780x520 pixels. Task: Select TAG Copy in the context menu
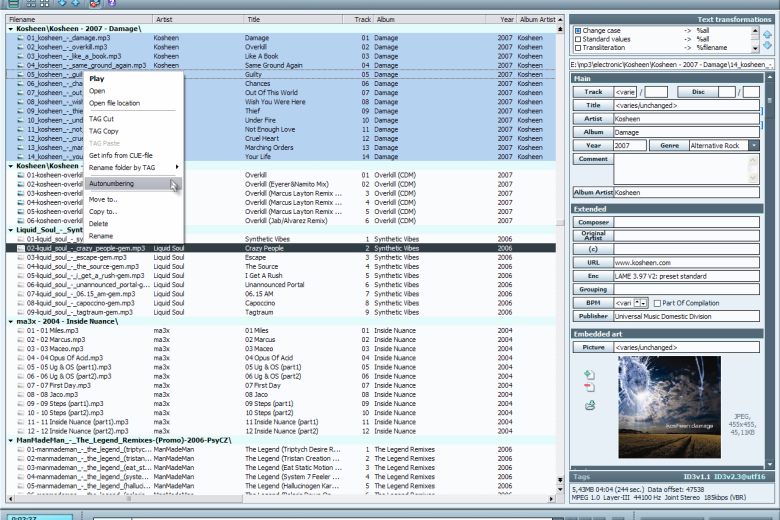click(x=104, y=131)
